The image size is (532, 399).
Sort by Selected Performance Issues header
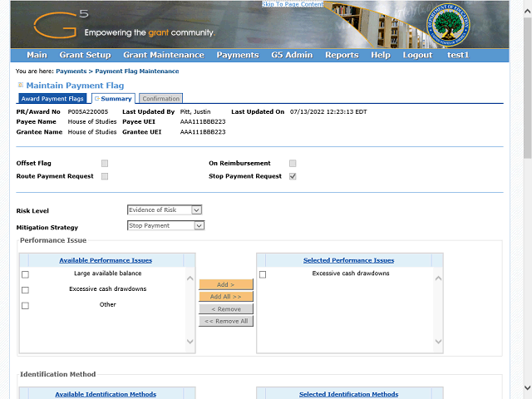click(x=348, y=260)
